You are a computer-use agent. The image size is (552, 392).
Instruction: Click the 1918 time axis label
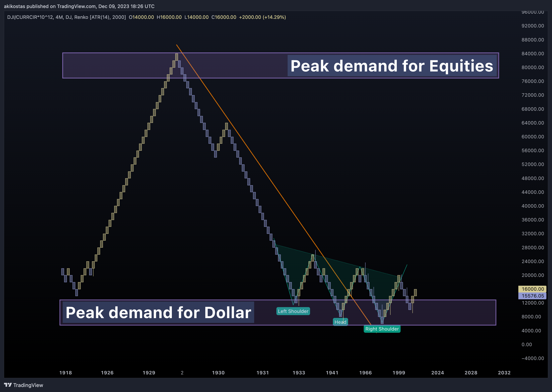point(66,373)
